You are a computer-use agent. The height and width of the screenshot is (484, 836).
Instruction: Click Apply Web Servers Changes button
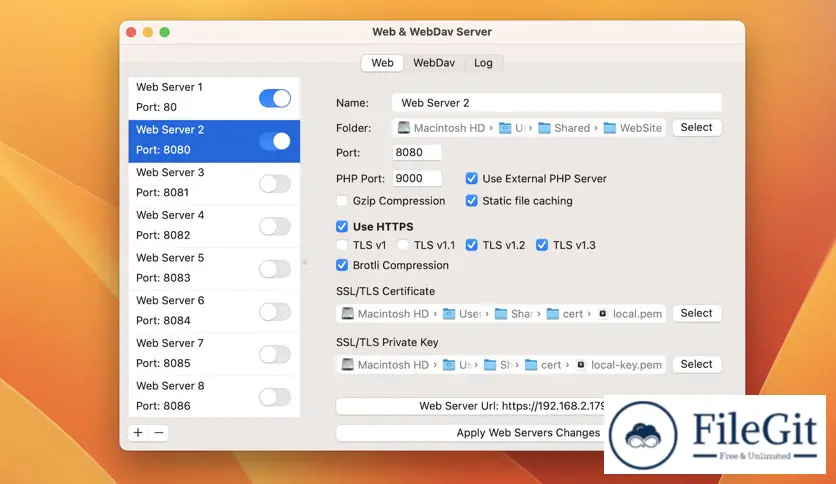(x=472, y=433)
